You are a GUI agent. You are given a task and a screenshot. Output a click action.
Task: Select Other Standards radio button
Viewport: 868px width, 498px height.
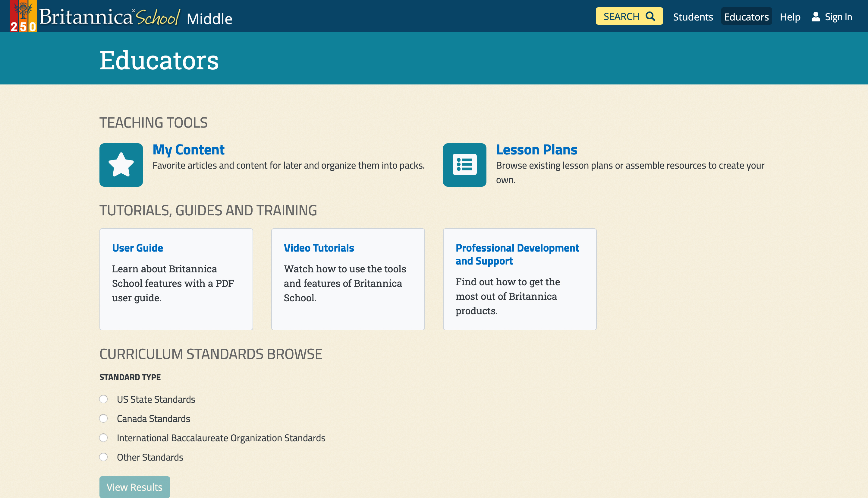pyautogui.click(x=103, y=457)
